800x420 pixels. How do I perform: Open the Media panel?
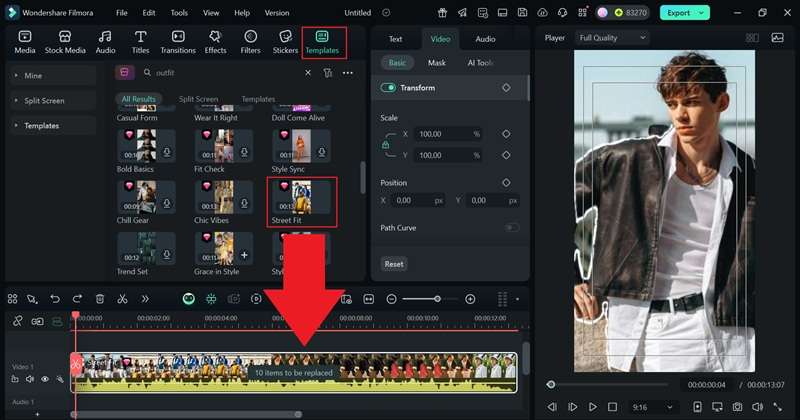point(24,42)
